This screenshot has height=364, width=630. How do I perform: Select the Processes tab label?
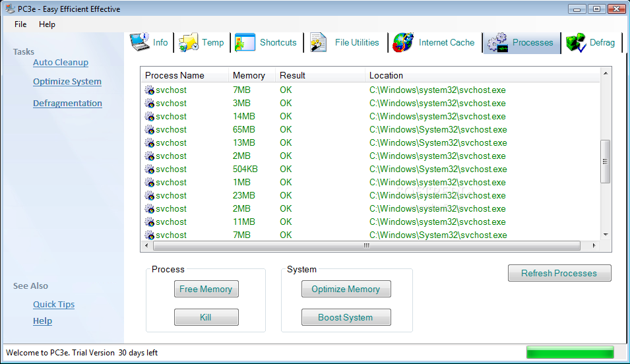pyautogui.click(x=533, y=43)
